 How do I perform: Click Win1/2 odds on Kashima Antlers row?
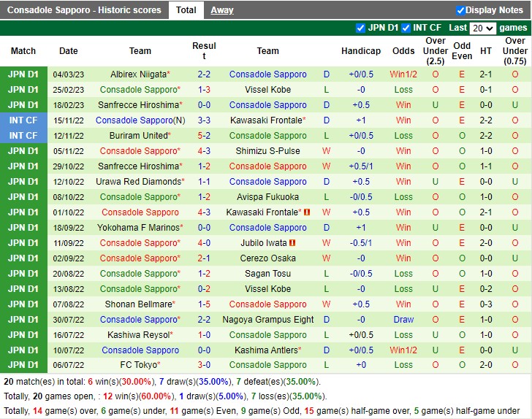(403, 350)
